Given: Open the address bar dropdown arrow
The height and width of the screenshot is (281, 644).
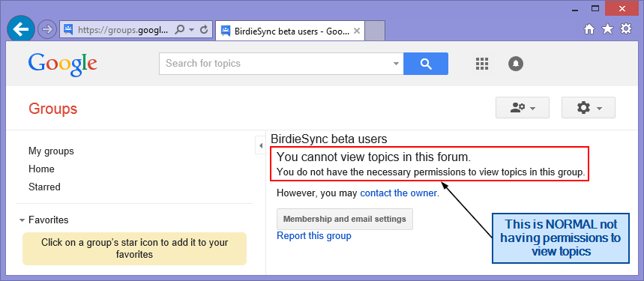Looking at the screenshot, I should tap(191, 30).
